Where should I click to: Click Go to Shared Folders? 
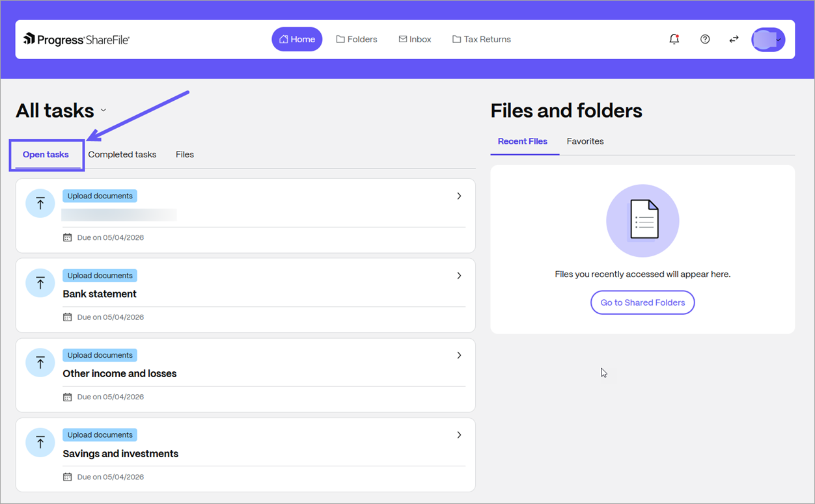click(642, 302)
